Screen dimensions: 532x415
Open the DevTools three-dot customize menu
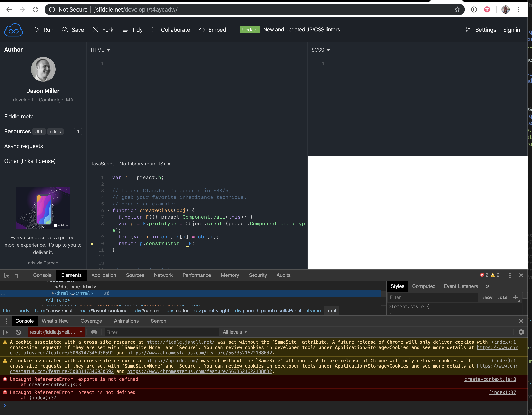[510, 275]
